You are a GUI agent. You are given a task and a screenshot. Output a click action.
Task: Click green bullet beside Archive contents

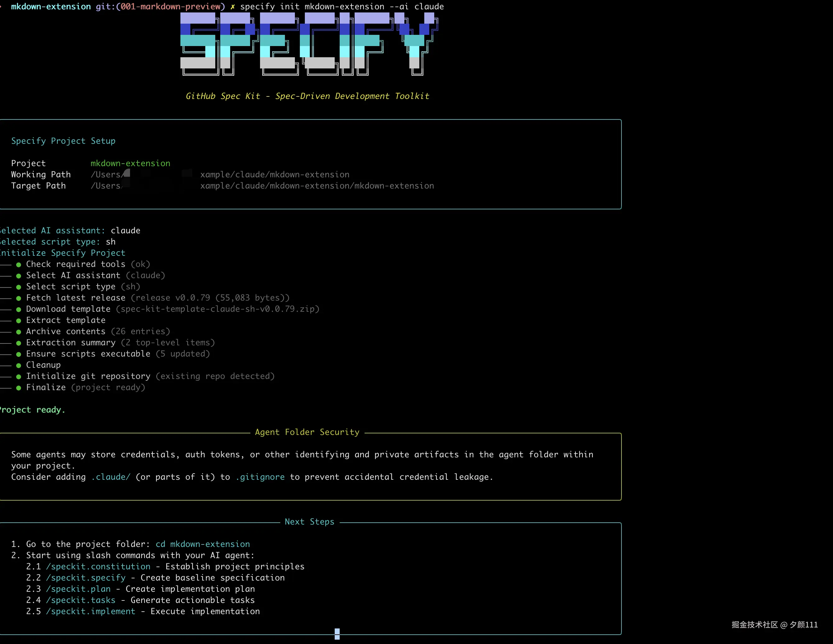(18, 332)
